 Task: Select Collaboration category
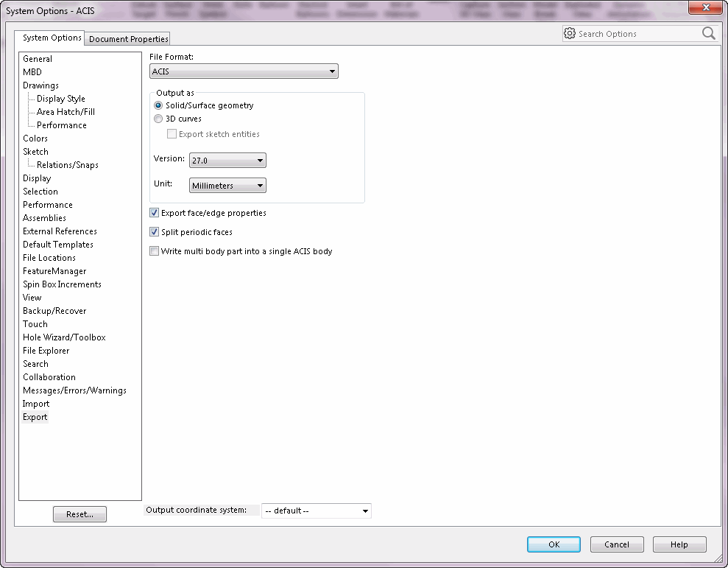(49, 377)
